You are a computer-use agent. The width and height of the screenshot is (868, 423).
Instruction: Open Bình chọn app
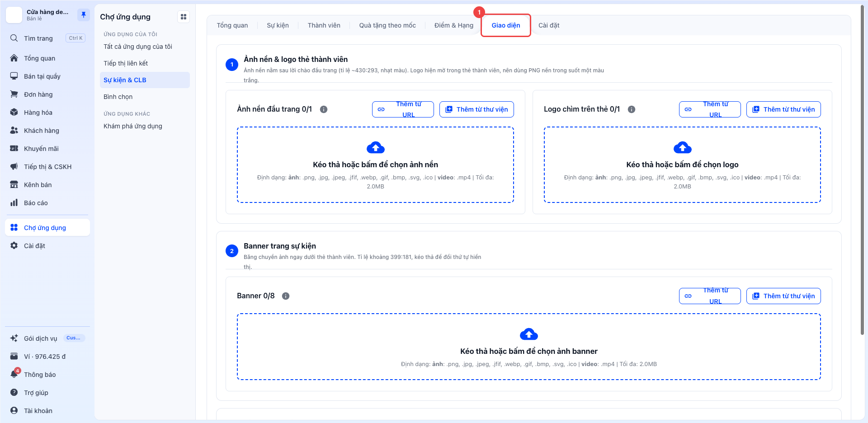(x=145, y=97)
